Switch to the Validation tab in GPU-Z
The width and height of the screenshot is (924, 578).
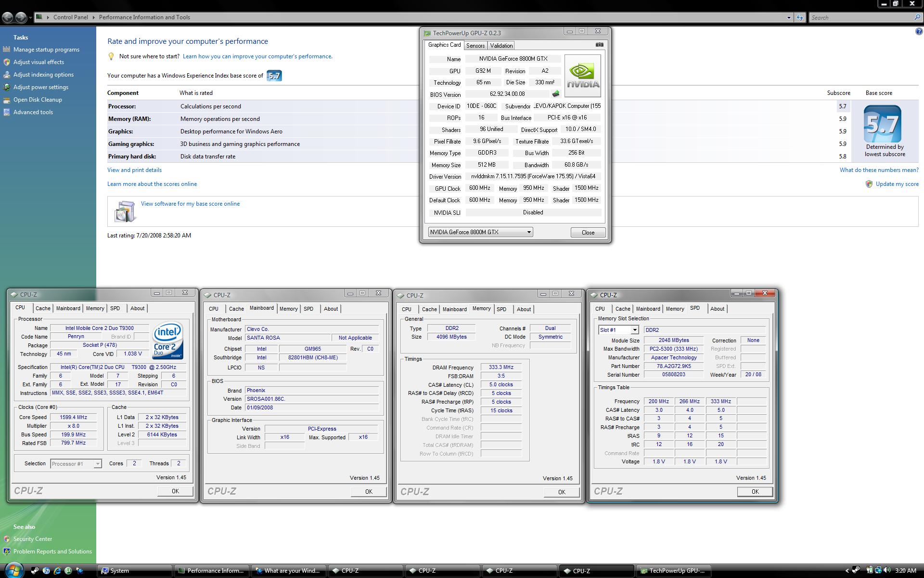click(501, 45)
